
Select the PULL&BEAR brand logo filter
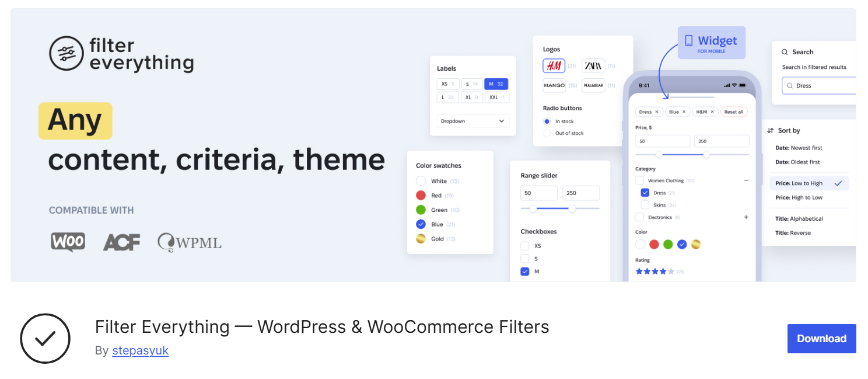pyautogui.click(x=593, y=85)
